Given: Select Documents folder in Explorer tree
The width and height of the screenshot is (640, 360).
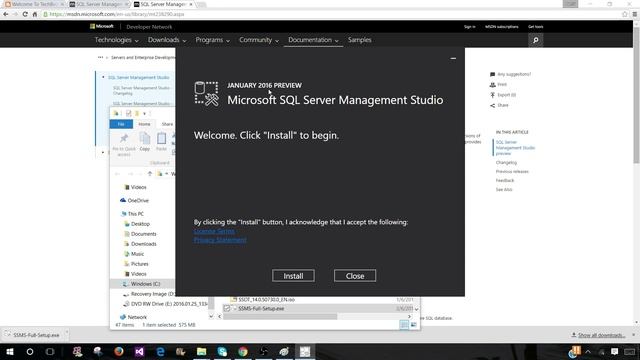Looking at the screenshot, I should 140,234.
